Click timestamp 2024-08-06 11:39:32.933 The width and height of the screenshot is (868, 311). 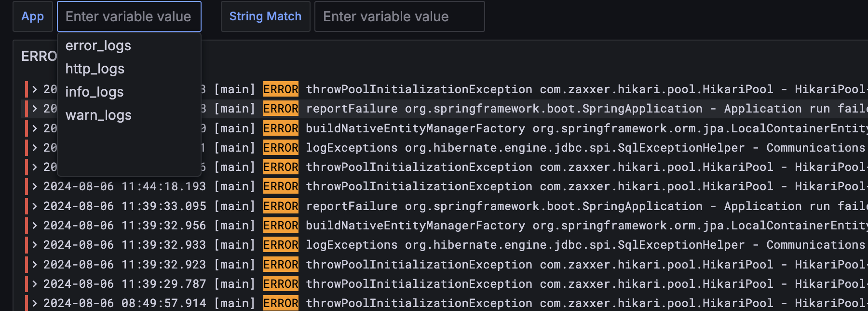[124, 245]
